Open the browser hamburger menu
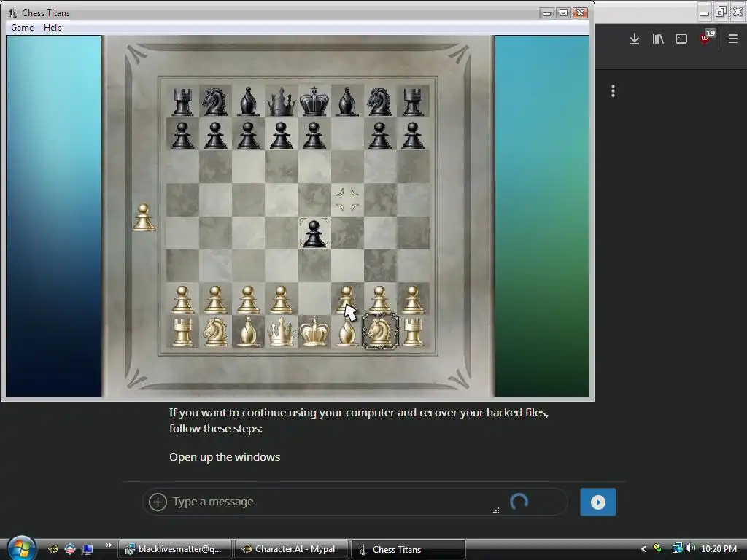The image size is (747, 560). tap(732, 39)
